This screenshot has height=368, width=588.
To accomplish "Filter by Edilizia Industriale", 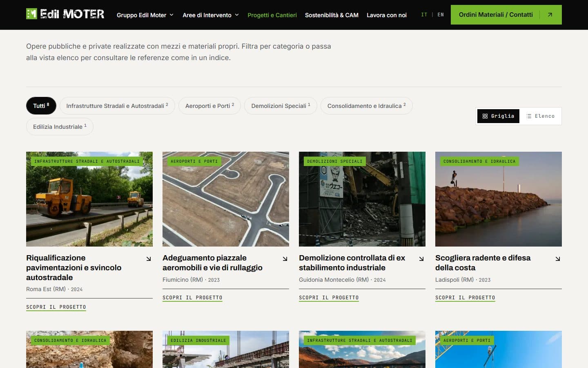I will 60,127.
